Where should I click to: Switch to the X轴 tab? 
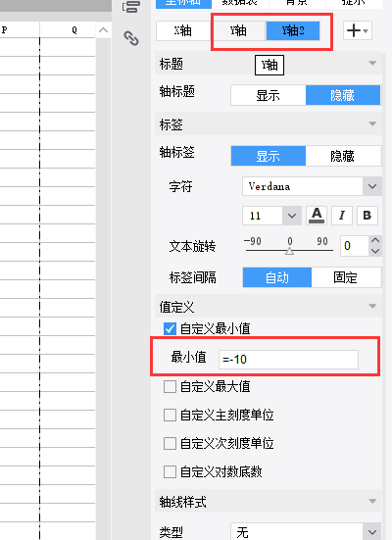[x=183, y=31]
